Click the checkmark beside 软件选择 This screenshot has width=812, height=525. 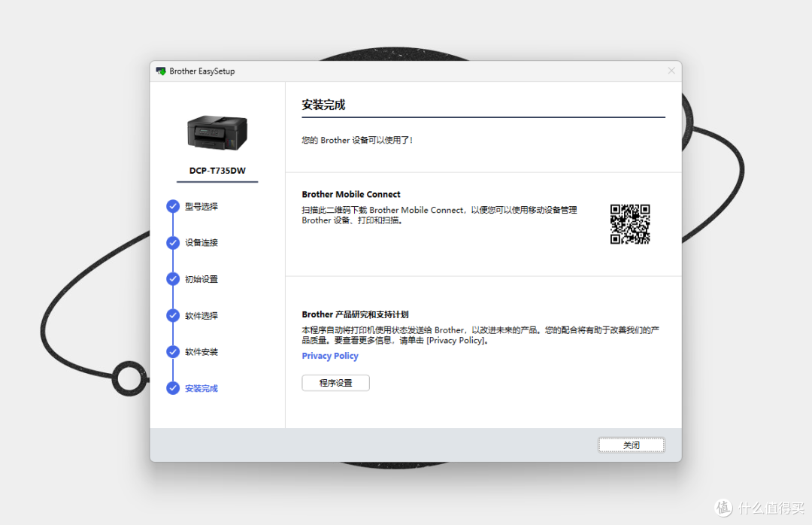tap(173, 316)
